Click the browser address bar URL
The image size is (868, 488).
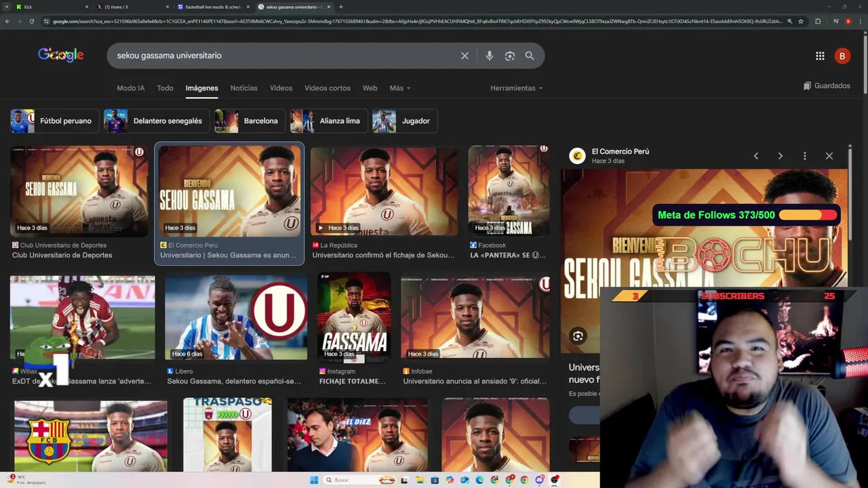click(417, 21)
